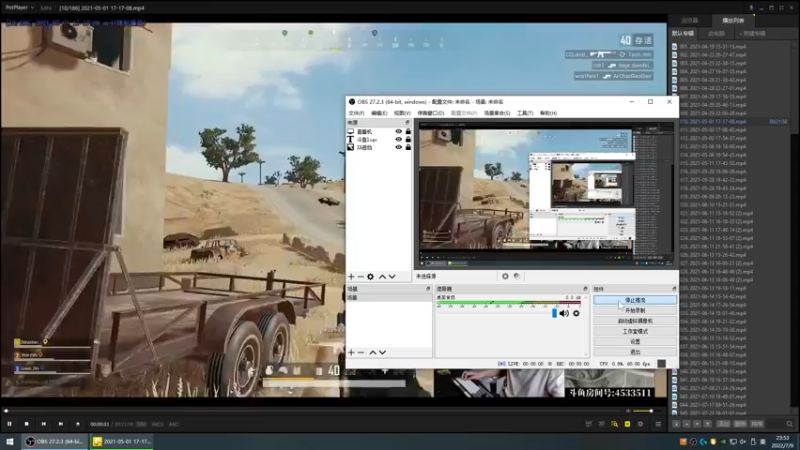Screen dimensions: 800x450
Task: Remove scene with minus icon in OBS Scenes panel
Action: pyautogui.click(x=361, y=353)
